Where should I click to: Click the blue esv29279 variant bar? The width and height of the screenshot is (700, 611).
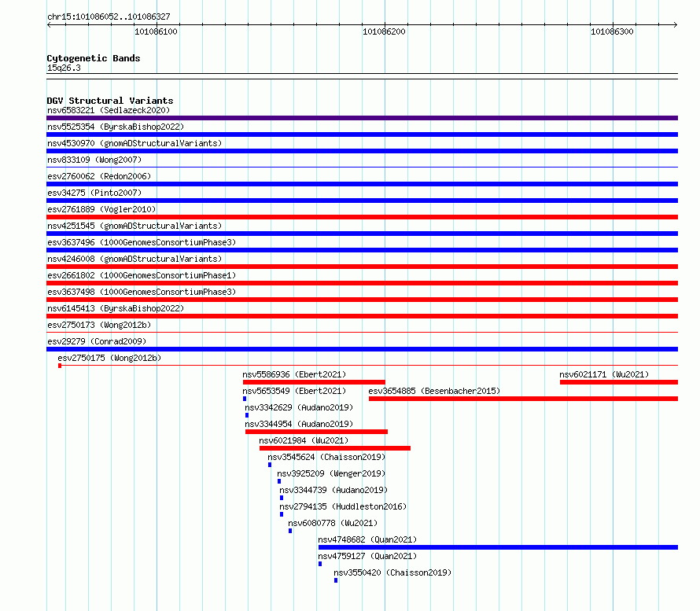click(x=362, y=349)
